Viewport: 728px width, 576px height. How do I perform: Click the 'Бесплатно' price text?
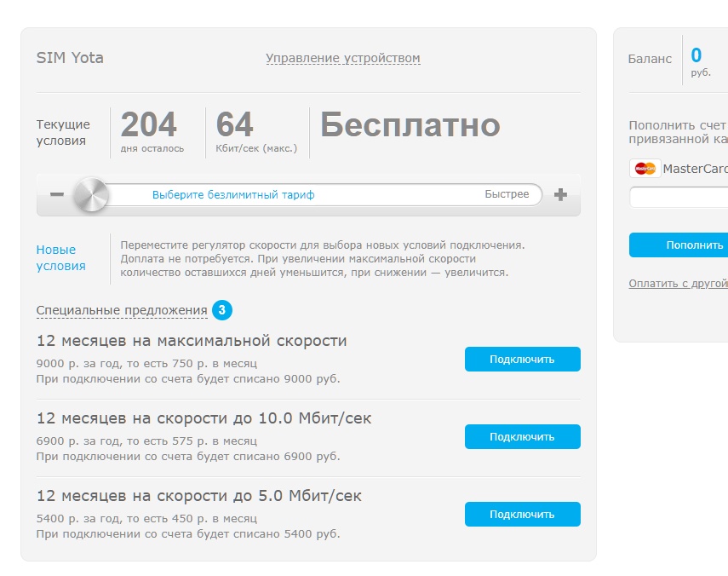(x=410, y=124)
